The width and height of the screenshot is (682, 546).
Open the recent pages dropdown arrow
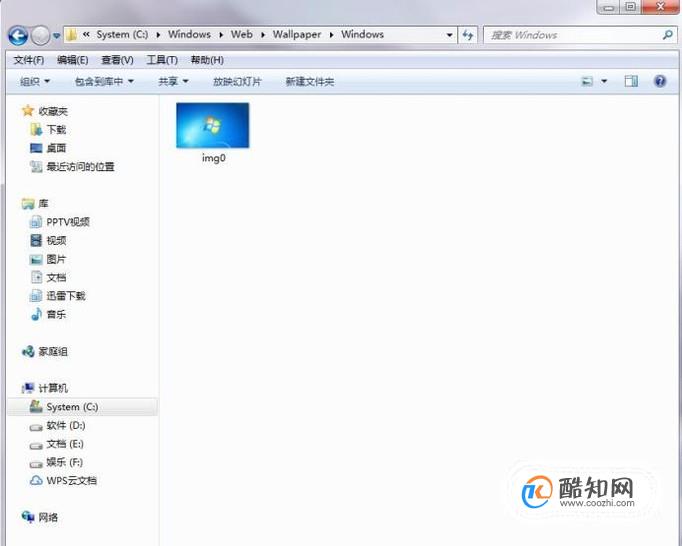coord(57,36)
